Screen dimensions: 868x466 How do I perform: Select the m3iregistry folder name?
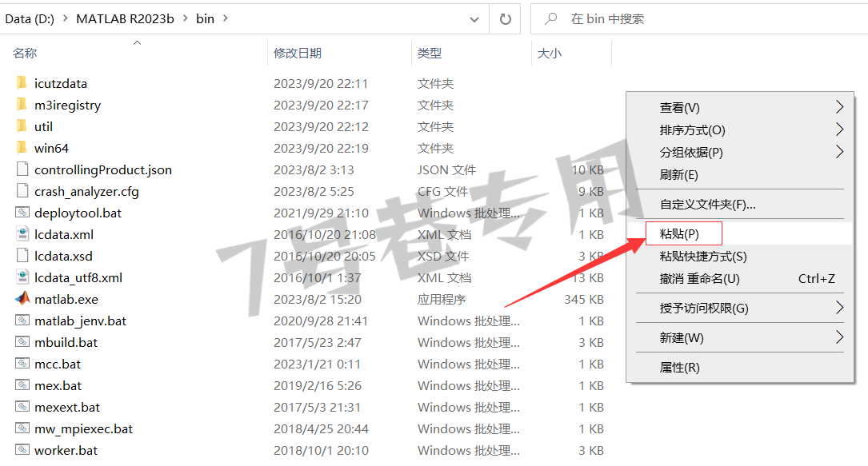click(x=67, y=105)
